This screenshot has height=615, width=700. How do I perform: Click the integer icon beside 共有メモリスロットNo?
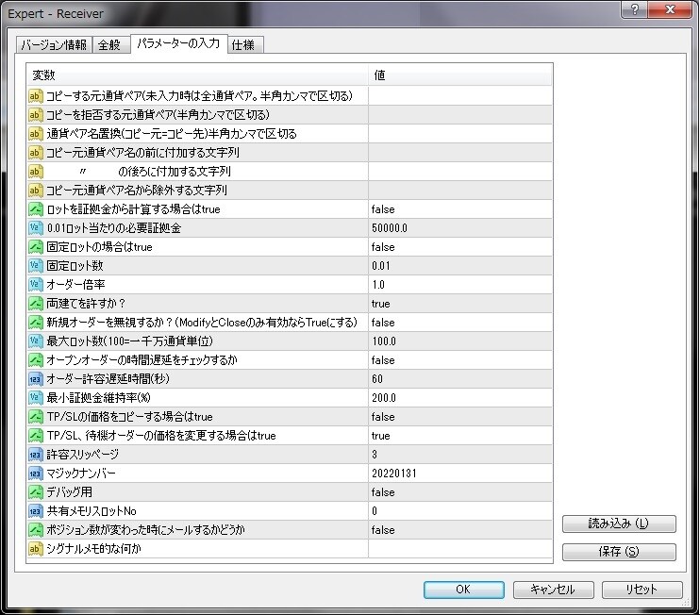point(35,511)
